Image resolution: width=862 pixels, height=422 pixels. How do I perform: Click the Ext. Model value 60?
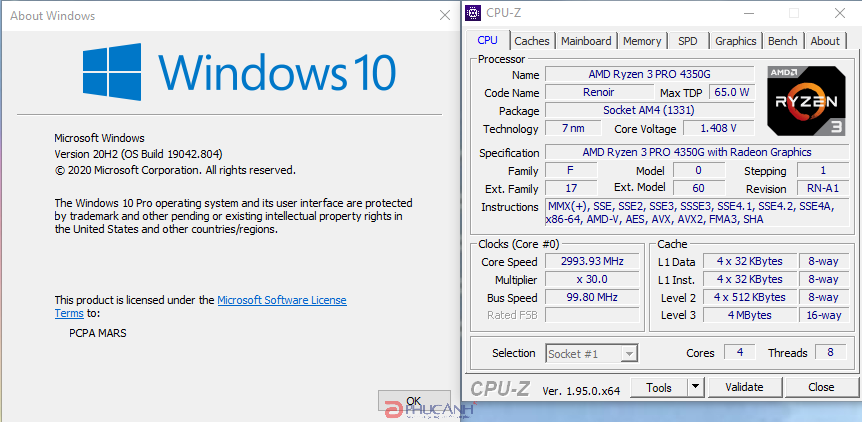pos(698,188)
